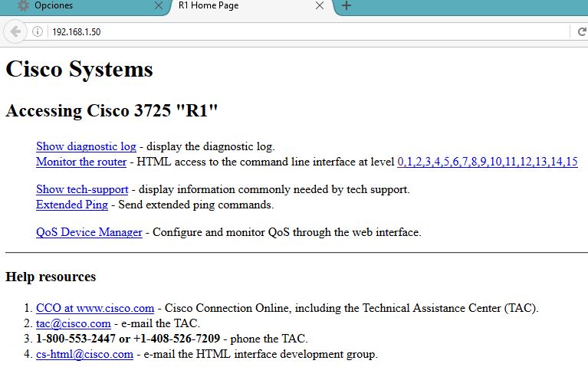Viewport: 588px width, 367px height.
Task: Click the Help resources heading
Action: tap(51, 277)
